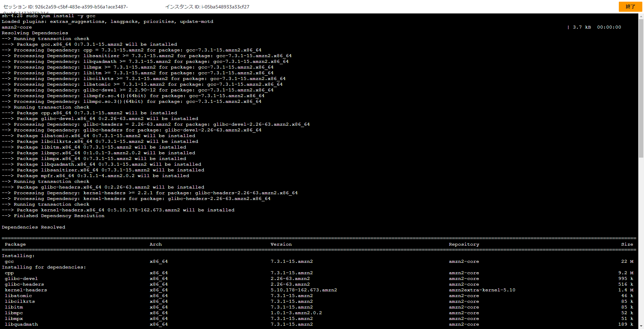
Task: Click the orange 終了 (Terminate) button
Action: click(630, 6)
